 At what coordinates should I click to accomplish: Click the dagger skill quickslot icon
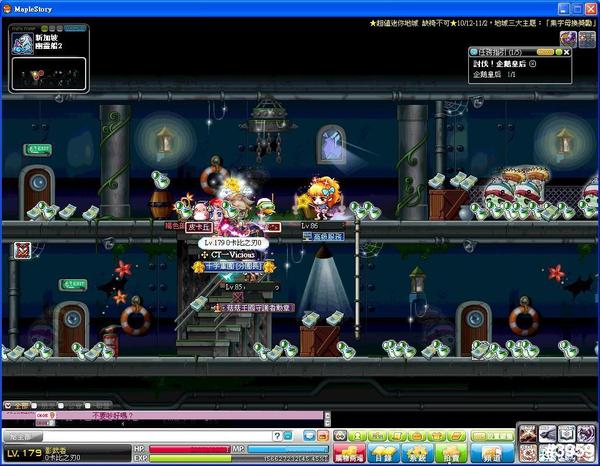(547, 434)
